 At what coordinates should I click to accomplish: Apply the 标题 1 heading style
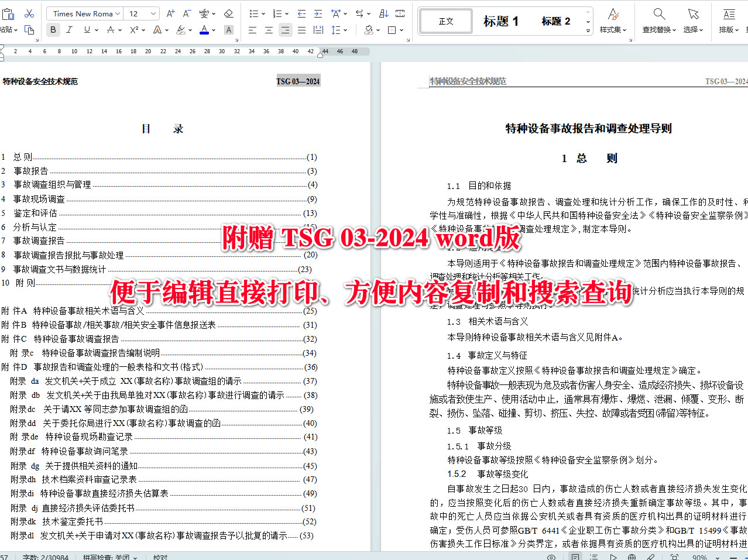click(x=501, y=21)
